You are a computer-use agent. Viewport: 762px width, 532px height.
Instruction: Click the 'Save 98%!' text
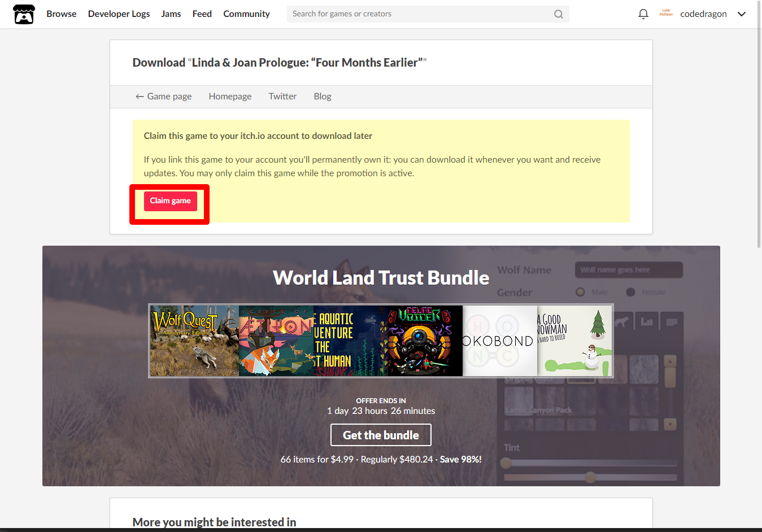click(x=461, y=460)
